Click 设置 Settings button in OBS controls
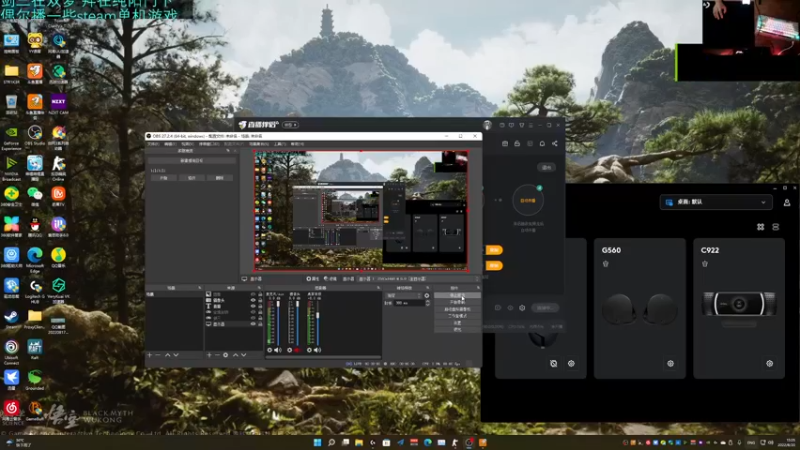This screenshot has height=450, width=800. tap(457, 323)
